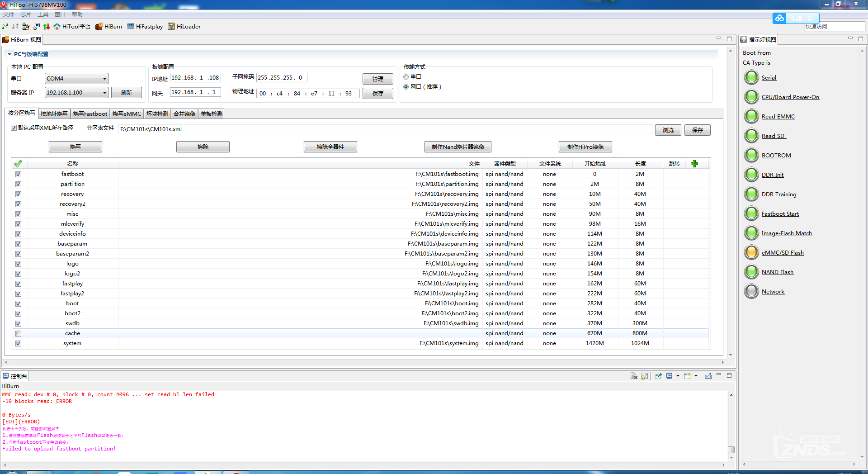Click the console vertical scrollbar thumb

point(731,450)
